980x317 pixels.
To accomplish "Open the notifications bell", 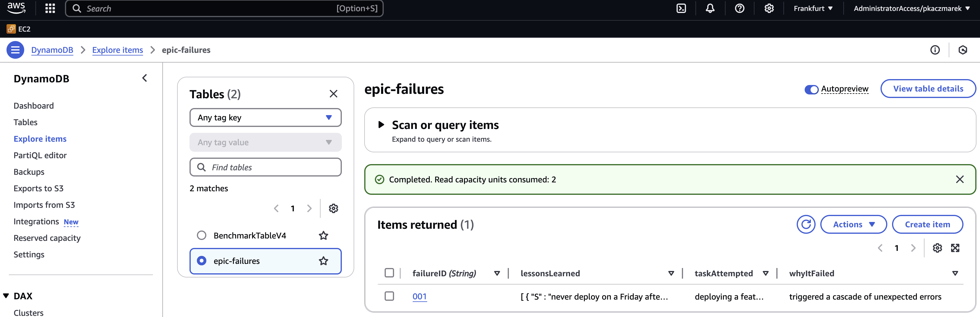I will pos(710,8).
